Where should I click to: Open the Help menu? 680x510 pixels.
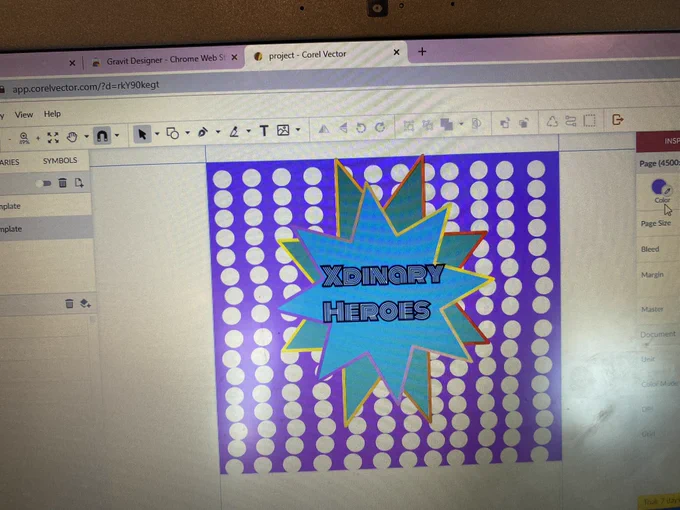coord(52,114)
